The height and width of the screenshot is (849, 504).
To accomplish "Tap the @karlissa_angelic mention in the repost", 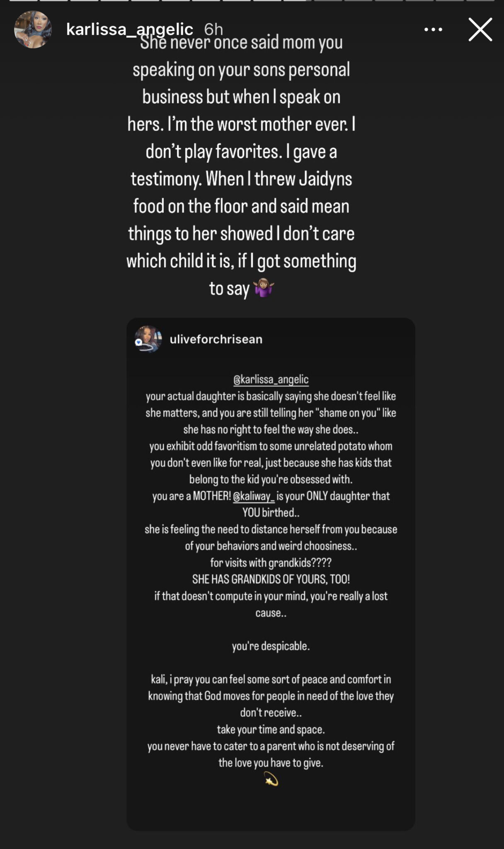I will coord(271,379).
